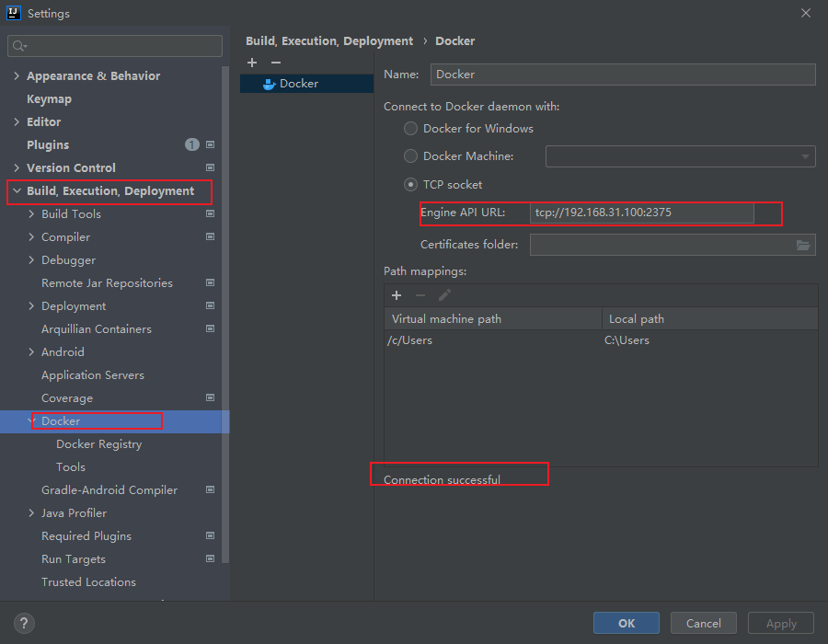Click the search magnifier icon in settings
Viewport: 828px width, 644px height.
click(x=19, y=46)
